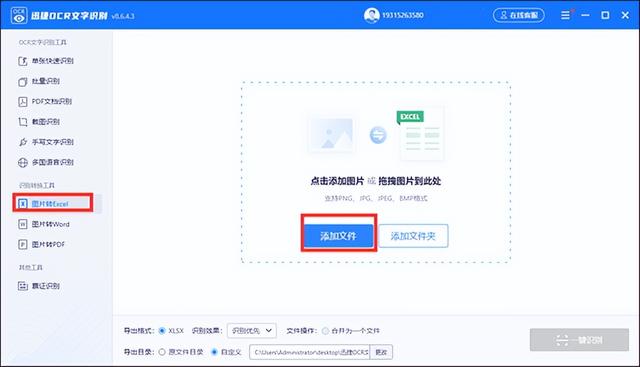This screenshot has height=367, width=640.
Task: Click the image to PDF icon
Action: click(23, 245)
